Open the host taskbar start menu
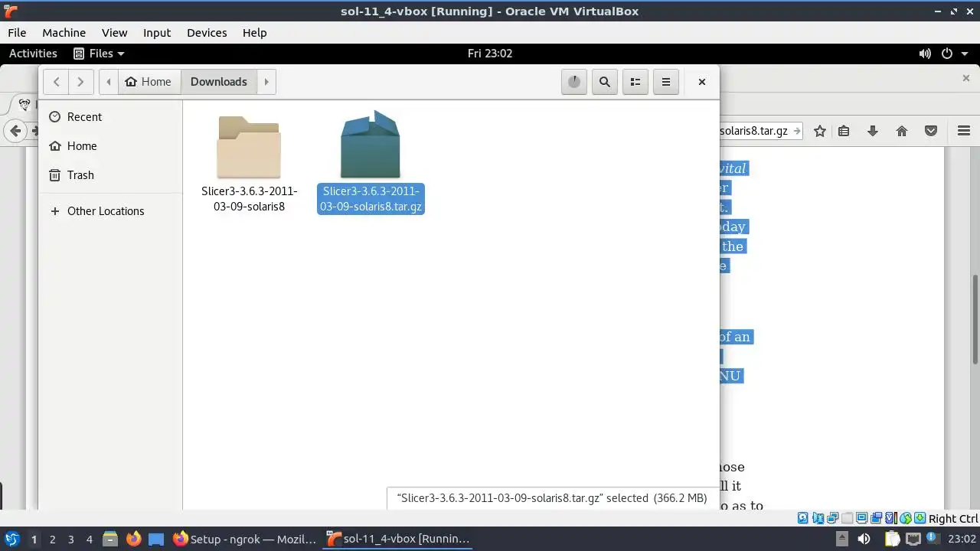This screenshot has width=980, height=551. coord(11,539)
